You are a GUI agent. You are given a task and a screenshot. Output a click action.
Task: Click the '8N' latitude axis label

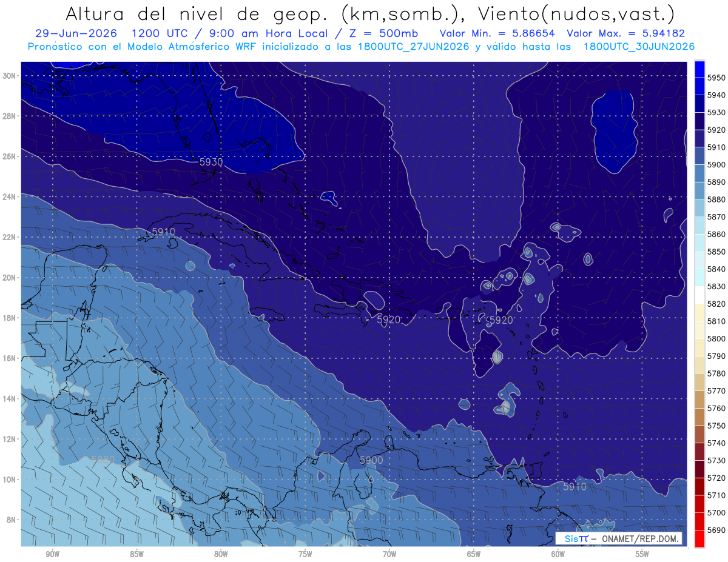[12, 520]
